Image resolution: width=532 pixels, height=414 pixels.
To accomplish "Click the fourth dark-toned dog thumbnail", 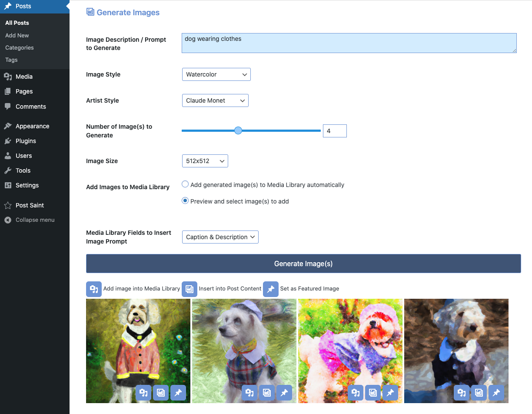I will 456,351.
